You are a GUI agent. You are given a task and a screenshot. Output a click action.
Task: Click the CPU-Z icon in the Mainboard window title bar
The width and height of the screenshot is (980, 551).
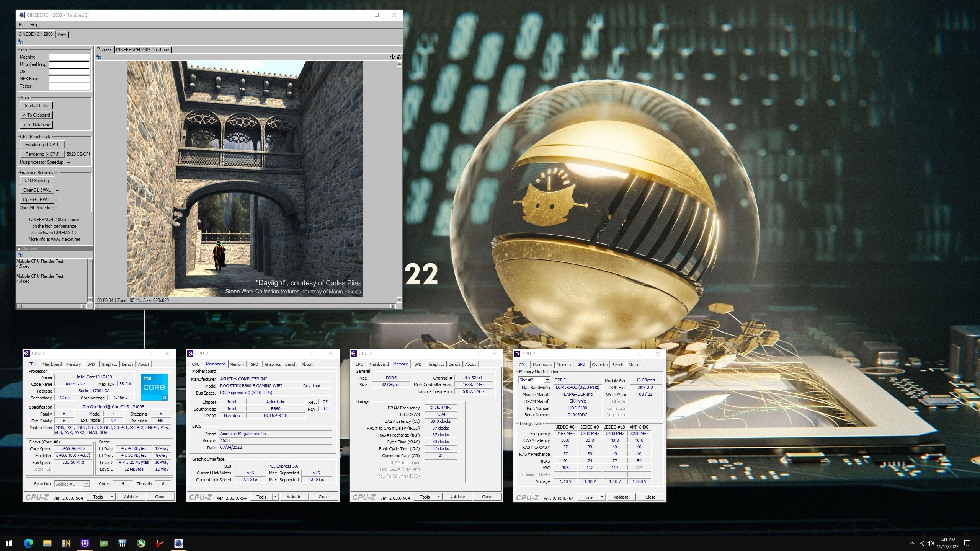pyautogui.click(x=191, y=354)
